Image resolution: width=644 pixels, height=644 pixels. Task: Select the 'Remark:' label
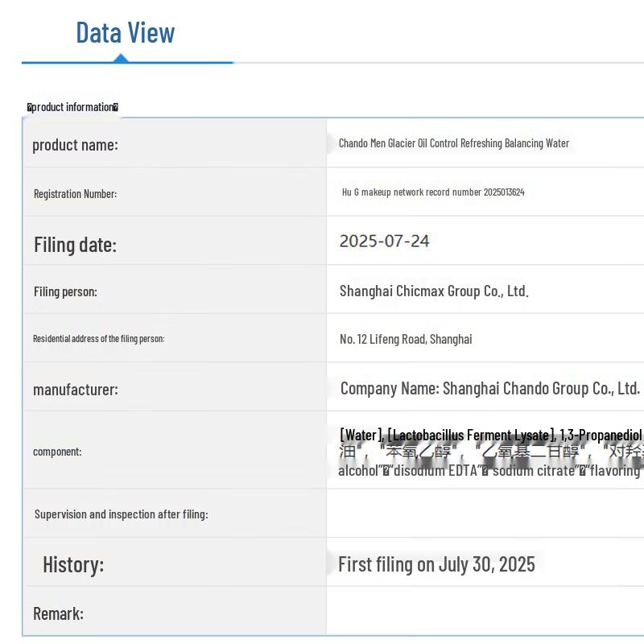pyautogui.click(x=58, y=613)
